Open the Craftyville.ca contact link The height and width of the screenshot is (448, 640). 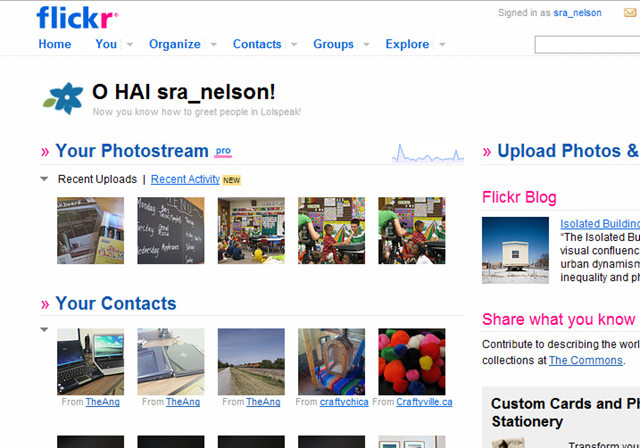tap(424, 402)
